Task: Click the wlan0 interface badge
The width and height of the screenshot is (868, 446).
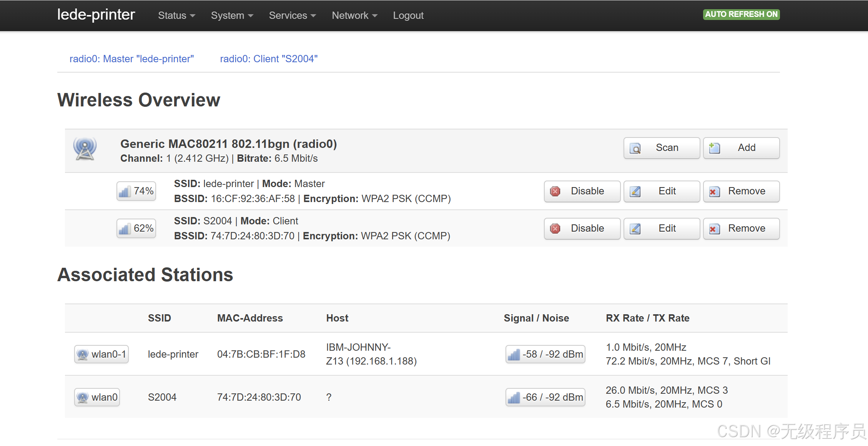Action: click(97, 397)
